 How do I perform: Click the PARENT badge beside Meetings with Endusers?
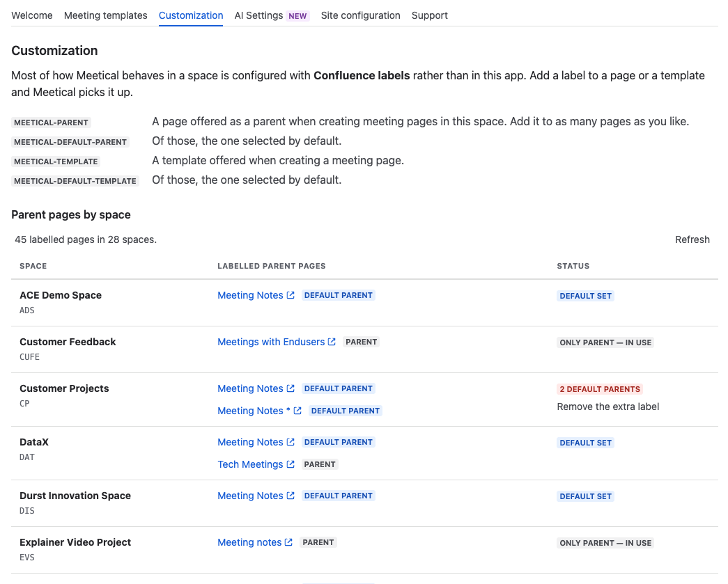pyautogui.click(x=362, y=342)
